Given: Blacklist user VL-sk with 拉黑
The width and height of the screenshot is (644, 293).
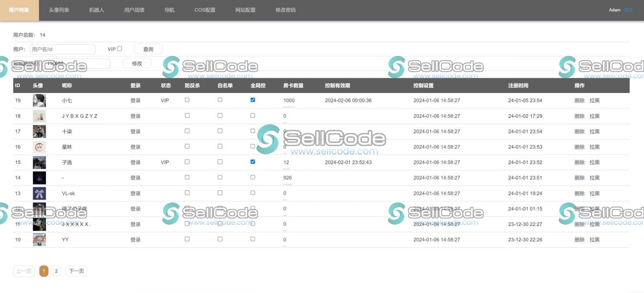Looking at the screenshot, I should 595,194.
